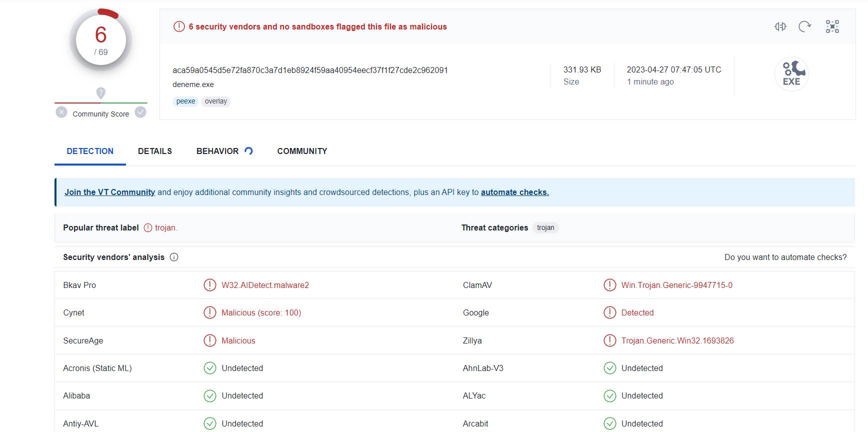Select the overlay tag
The width and height of the screenshot is (868, 432).
pos(215,101)
